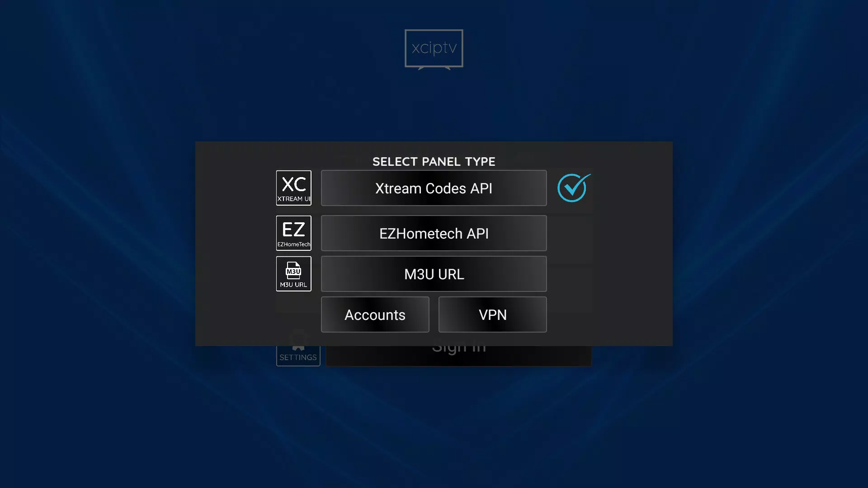The image size is (868, 488).
Task: Expand the EZHometech API panel option
Action: pos(434,233)
